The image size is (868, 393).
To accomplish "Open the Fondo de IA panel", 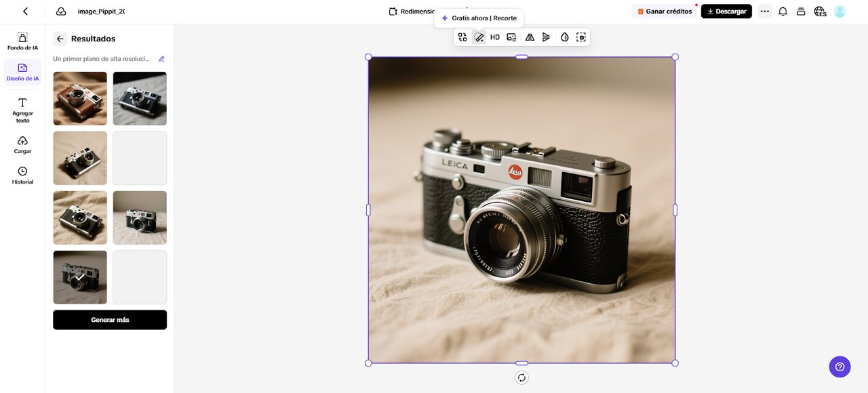I will click(22, 41).
